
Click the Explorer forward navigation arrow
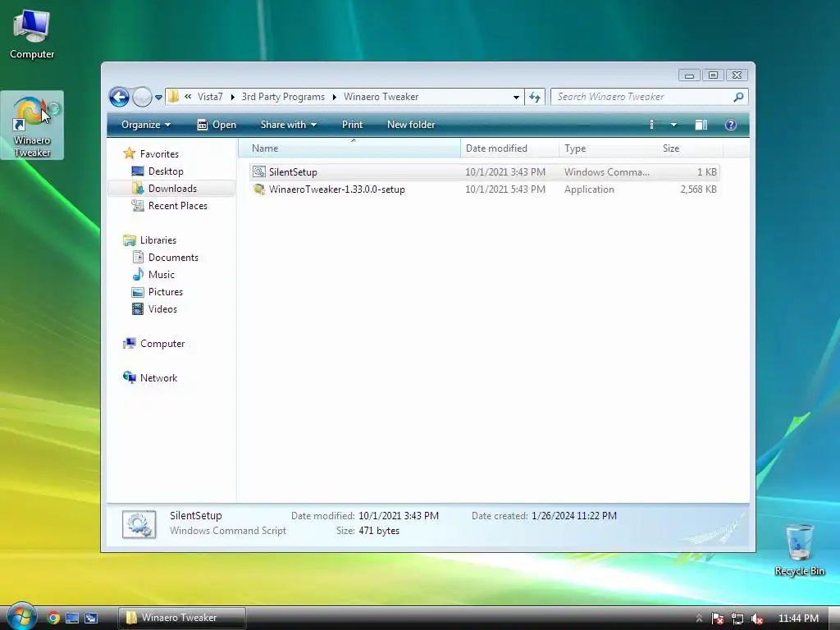[x=142, y=97]
